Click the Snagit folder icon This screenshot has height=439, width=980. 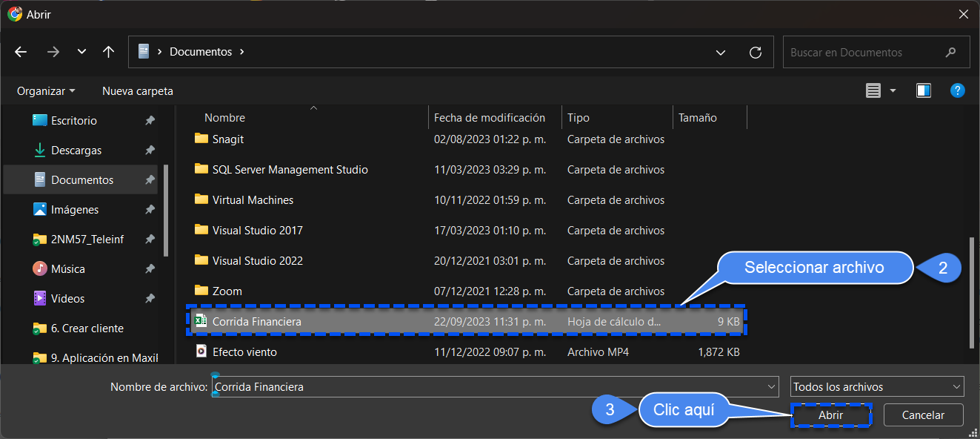[x=201, y=138]
